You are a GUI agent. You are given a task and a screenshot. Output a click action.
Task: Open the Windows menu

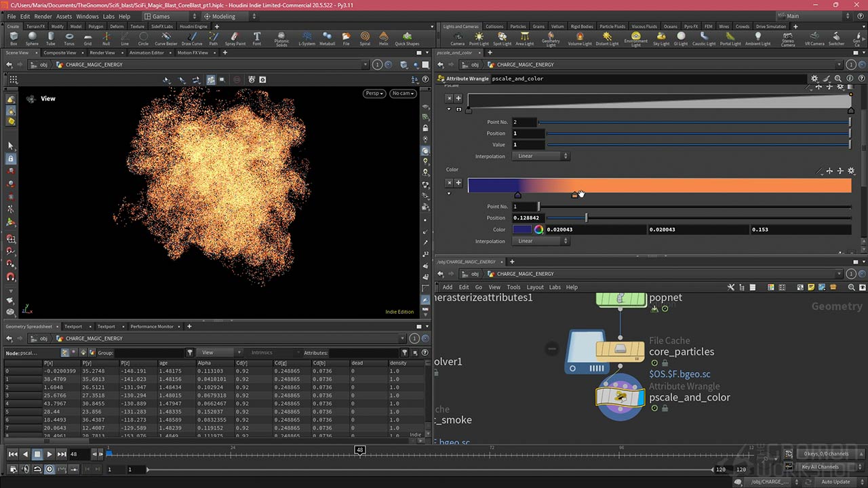(x=87, y=16)
